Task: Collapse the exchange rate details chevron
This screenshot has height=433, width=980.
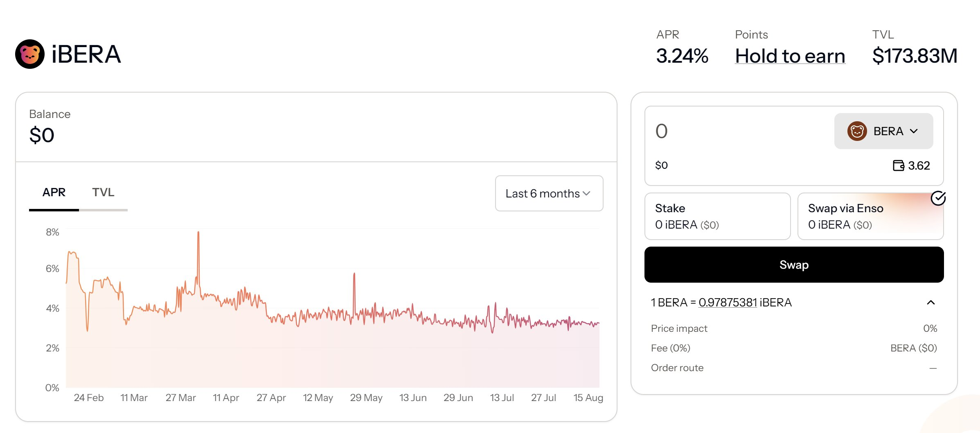Action: [x=930, y=302]
